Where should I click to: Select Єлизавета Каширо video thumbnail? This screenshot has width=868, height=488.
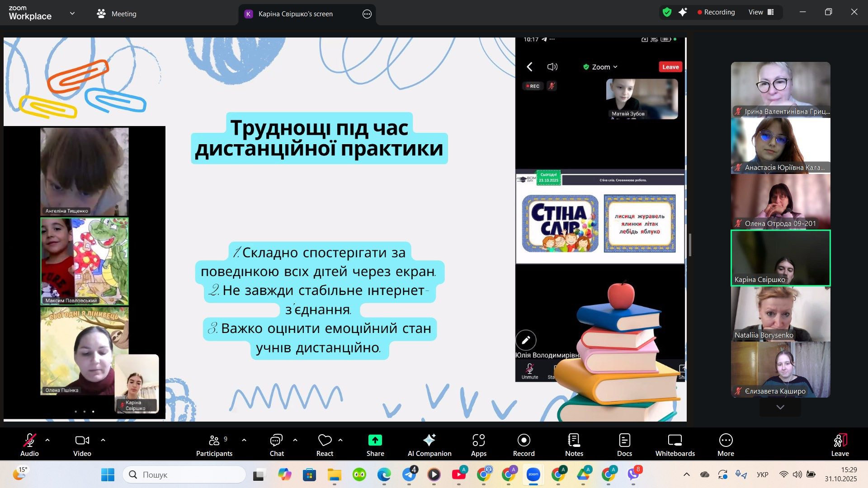(781, 370)
